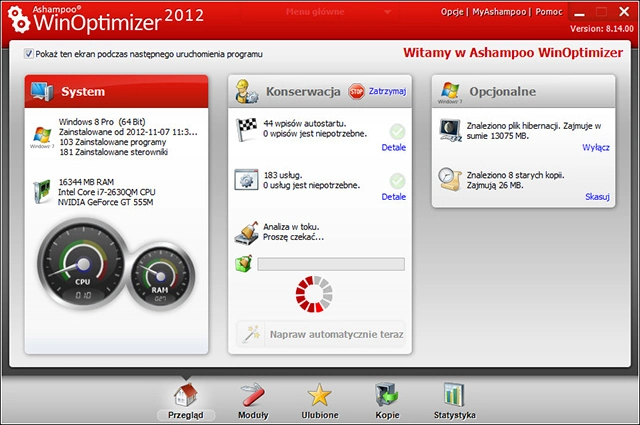Click 'Napraw automatycznie teraz' button
The height and width of the screenshot is (425, 640).
(321, 334)
